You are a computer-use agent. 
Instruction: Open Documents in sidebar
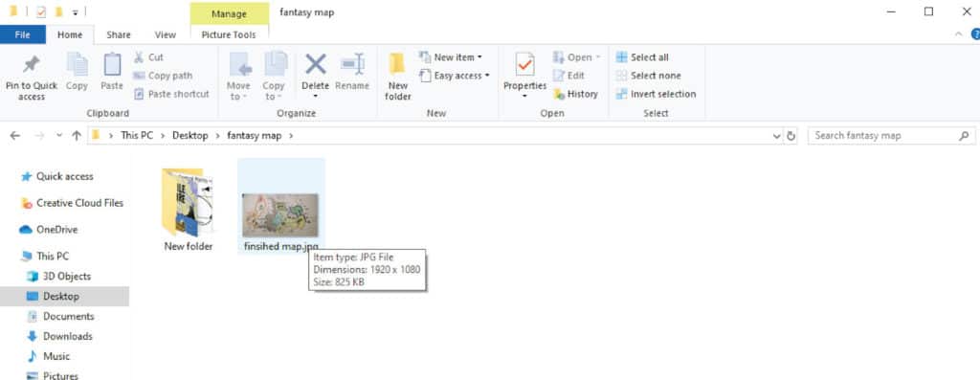point(60,316)
